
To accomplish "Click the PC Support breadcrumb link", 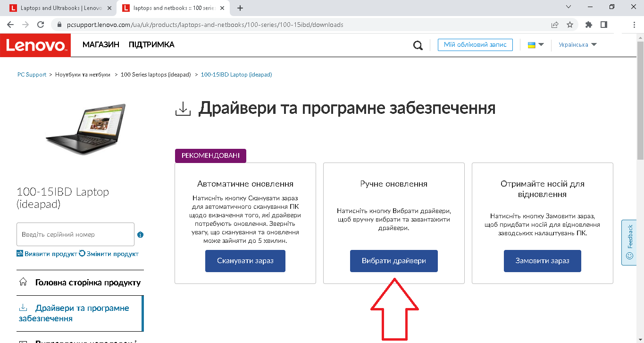I will click(x=32, y=75).
